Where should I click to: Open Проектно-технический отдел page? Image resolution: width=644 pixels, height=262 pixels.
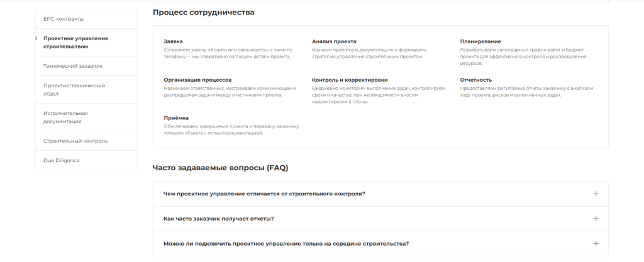pos(74,89)
